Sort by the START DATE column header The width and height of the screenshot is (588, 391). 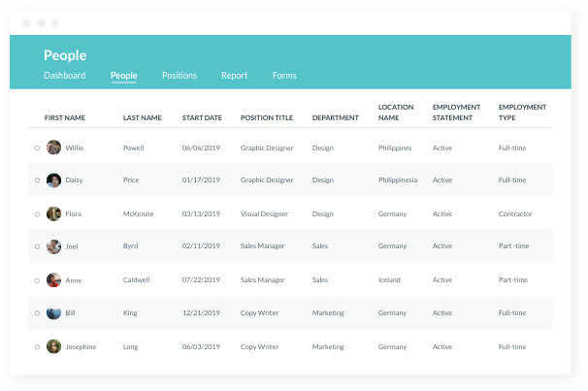tap(202, 117)
